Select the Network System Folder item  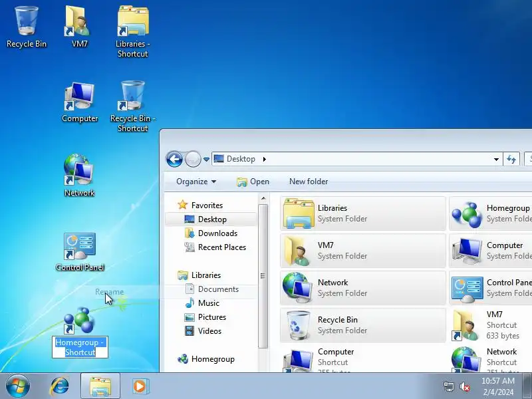click(x=363, y=288)
